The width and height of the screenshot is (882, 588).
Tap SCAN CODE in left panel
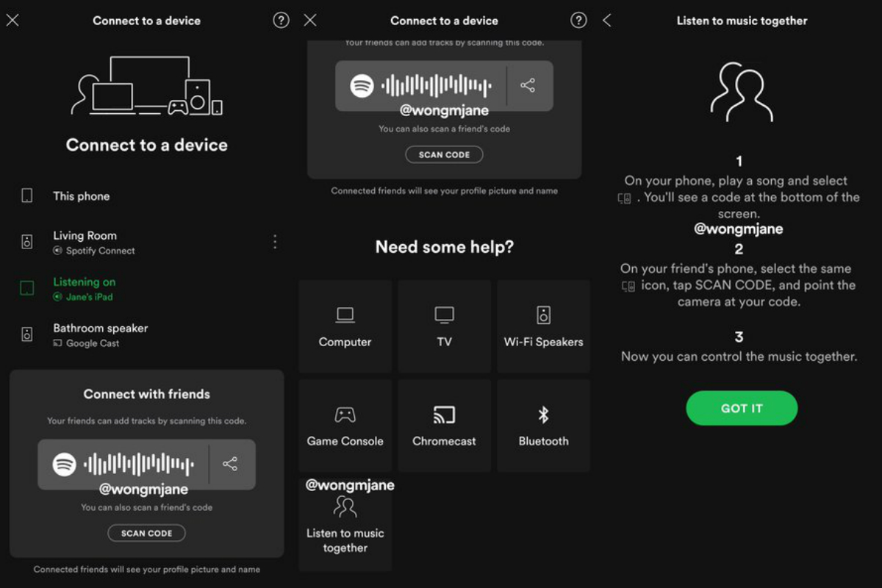pyautogui.click(x=146, y=533)
